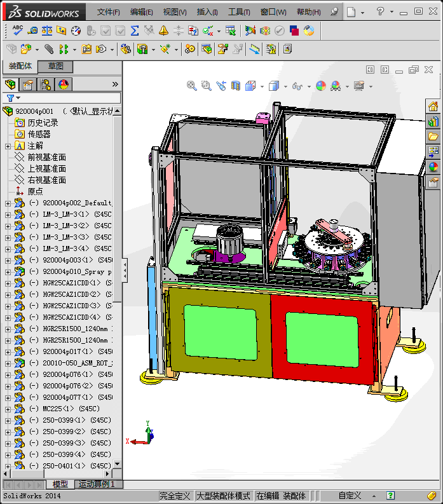
Task: Click Edit Appearance color ball icon
Action: tap(321, 86)
